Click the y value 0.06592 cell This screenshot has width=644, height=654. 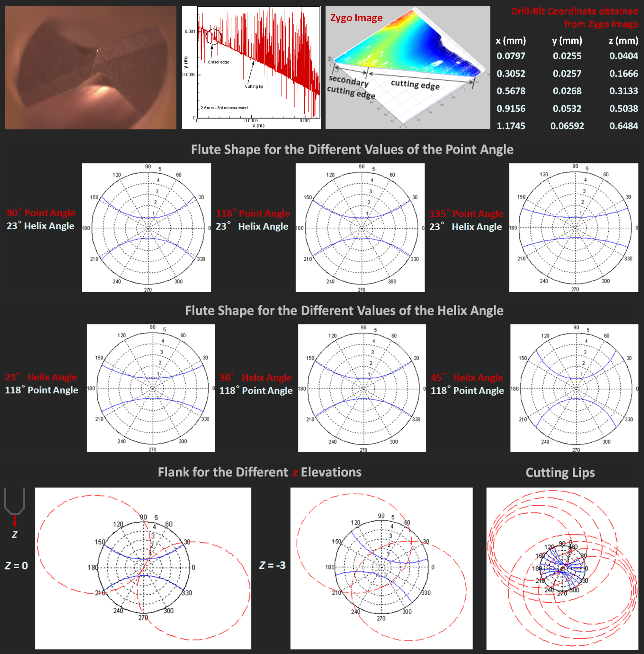pyautogui.click(x=567, y=126)
